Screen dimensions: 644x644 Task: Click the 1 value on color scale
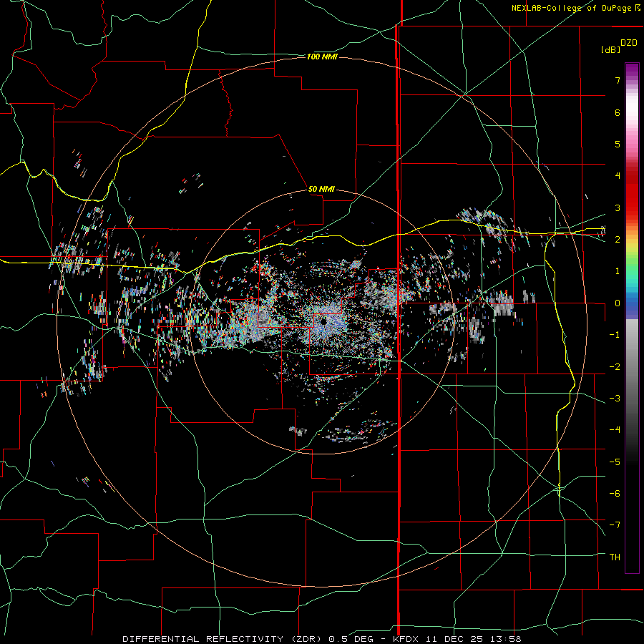pos(618,271)
